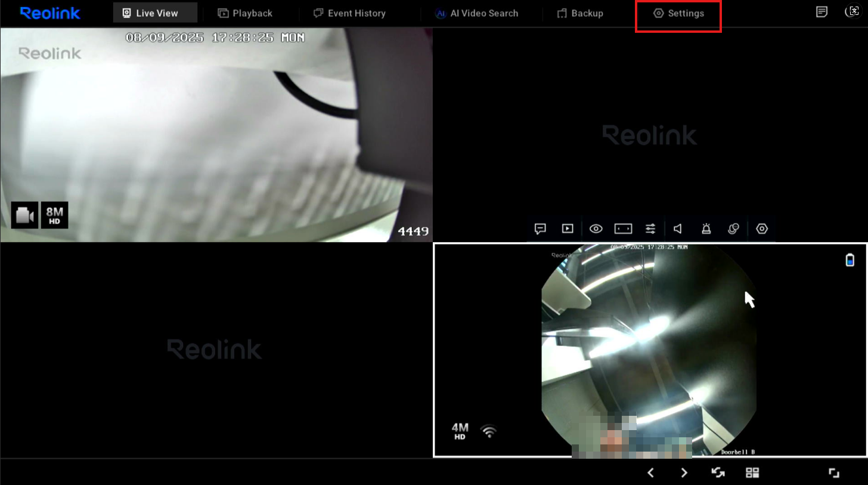Trigger the siren alarm icon
This screenshot has height=485, width=868.
click(x=706, y=228)
